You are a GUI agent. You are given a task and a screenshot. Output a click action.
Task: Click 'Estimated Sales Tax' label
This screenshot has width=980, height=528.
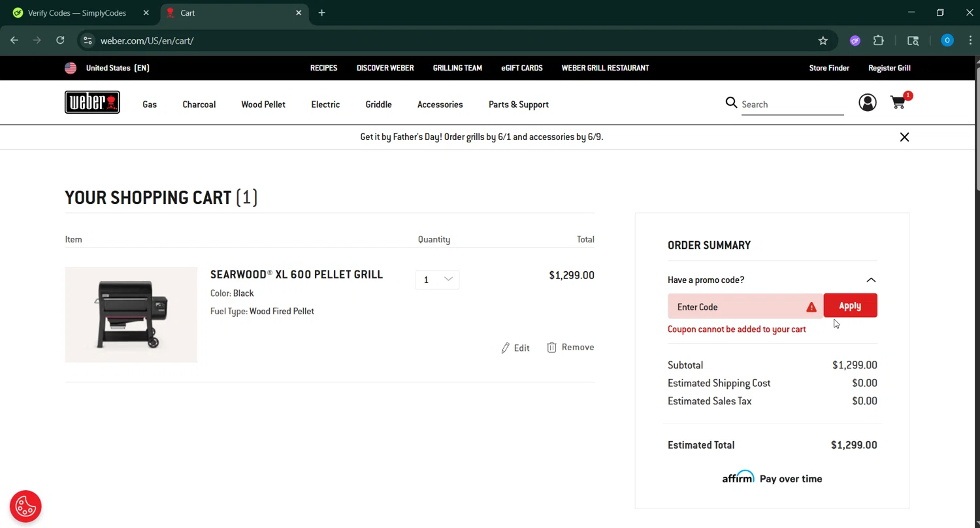pos(710,401)
